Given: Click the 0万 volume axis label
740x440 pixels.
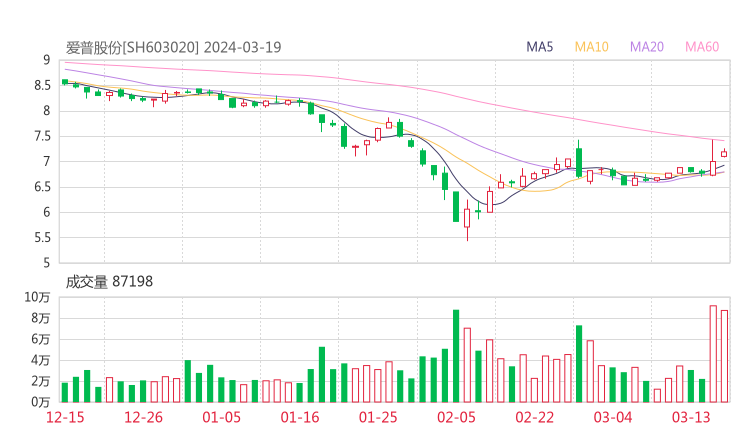Looking at the screenshot, I should 40,402.
